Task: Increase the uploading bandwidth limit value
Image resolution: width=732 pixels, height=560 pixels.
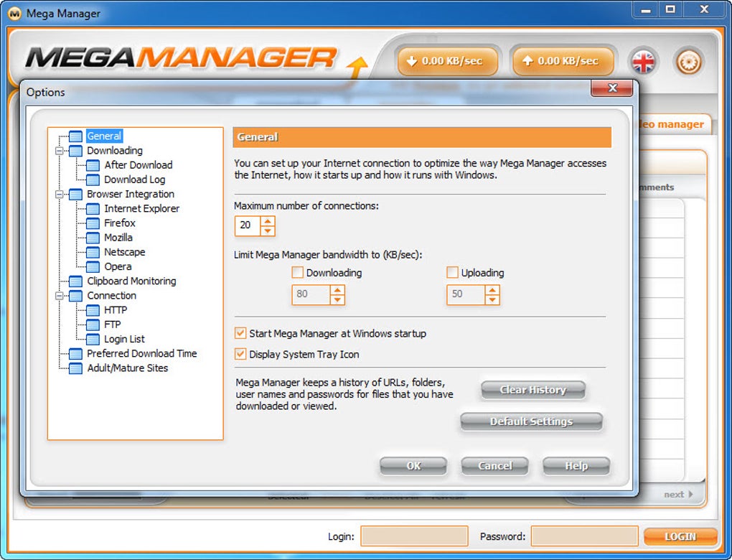Action: (492, 289)
